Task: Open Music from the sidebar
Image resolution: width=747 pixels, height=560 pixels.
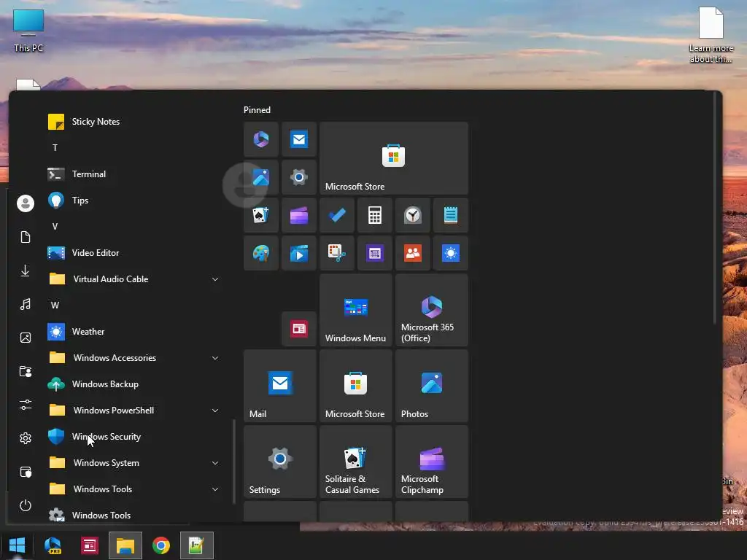Action: (26, 304)
